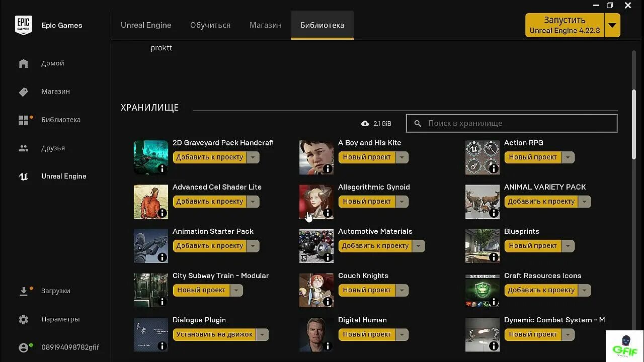Image resolution: width=644 pixels, height=362 pixels.
Task: Show info icon on 2D Graveyard Pack thumbnail
Action: point(162,169)
